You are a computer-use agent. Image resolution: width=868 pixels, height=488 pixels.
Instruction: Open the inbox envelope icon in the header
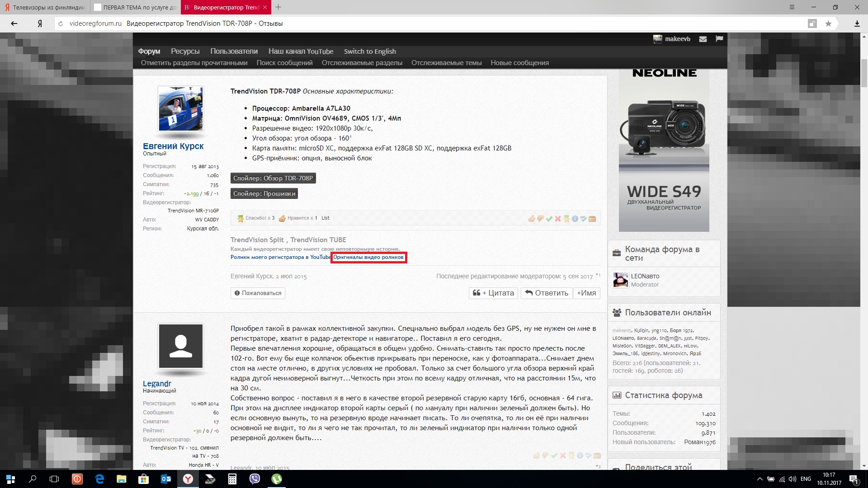point(703,39)
